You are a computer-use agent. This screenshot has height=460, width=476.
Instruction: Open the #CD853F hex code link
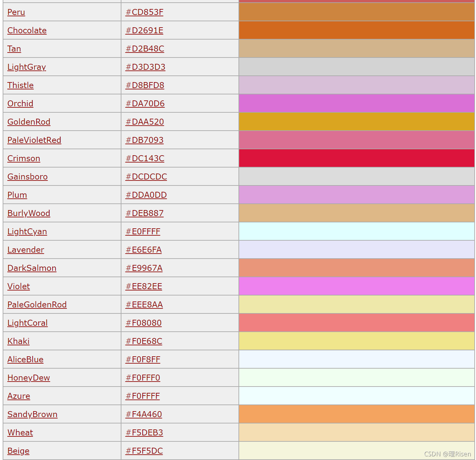pyautogui.click(x=144, y=12)
